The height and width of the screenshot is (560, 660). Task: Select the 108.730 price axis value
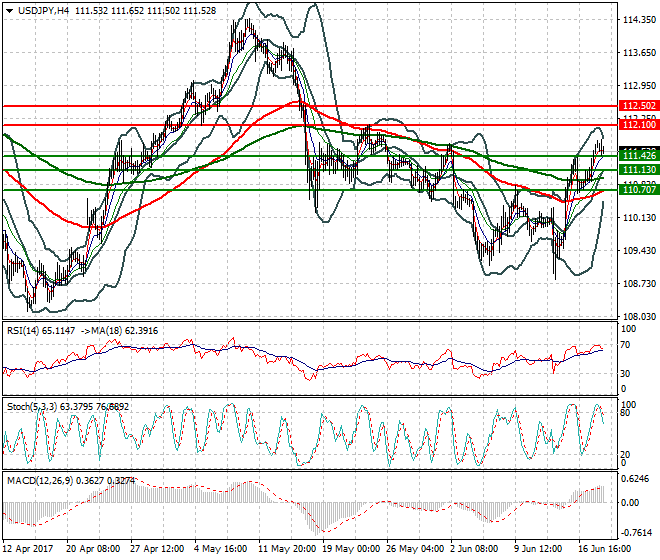(639, 283)
